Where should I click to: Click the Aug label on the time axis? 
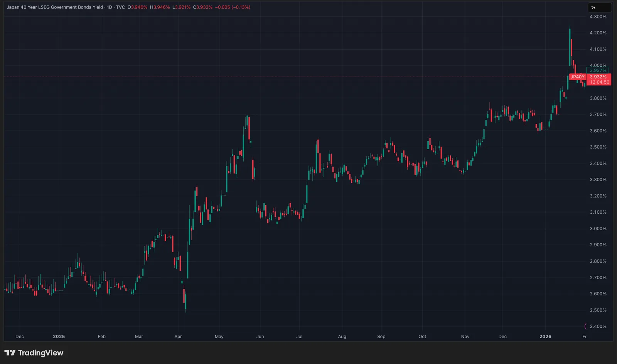[x=342, y=337]
